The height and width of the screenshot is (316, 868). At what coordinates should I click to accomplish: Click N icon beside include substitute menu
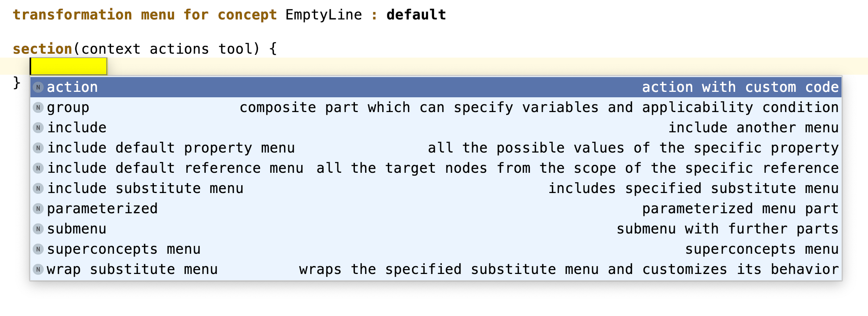38,188
